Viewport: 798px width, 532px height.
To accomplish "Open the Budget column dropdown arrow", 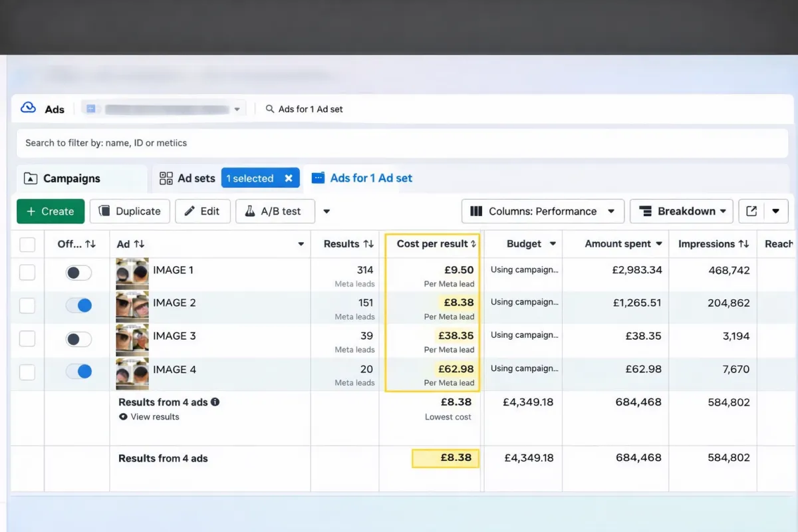I will click(553, 244).
